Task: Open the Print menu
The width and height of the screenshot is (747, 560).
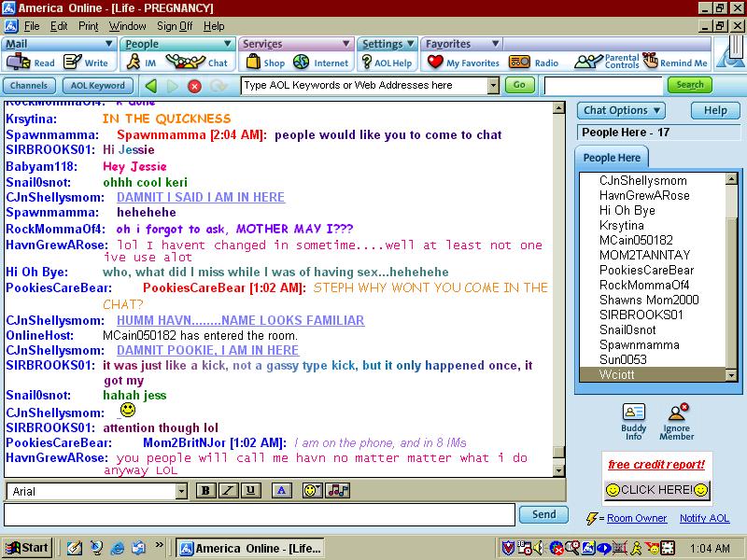Action: pyautogui.click(x=88, y=26)
